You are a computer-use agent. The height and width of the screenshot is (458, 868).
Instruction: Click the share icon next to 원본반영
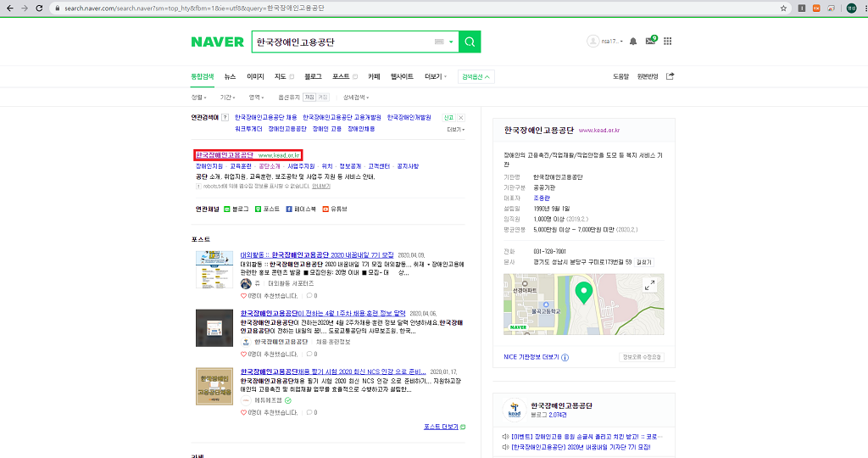click(670, 76)
